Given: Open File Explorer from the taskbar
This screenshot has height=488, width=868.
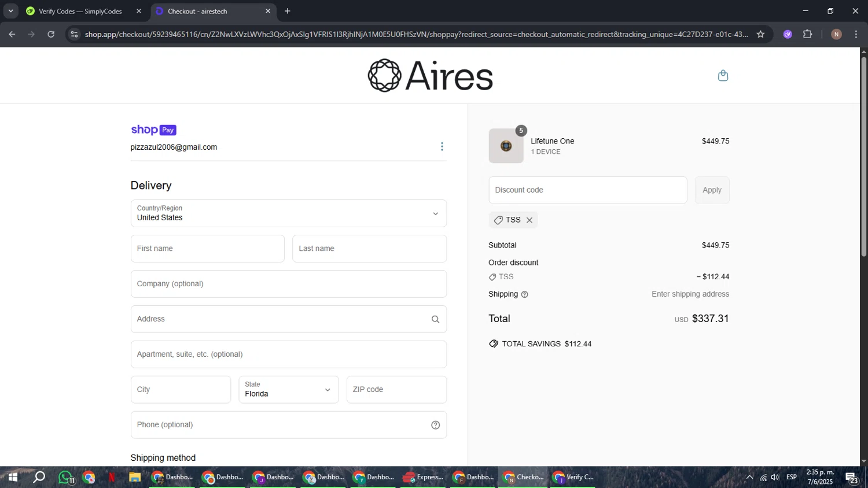Looking at the screenshot, I should click(135, 478).
